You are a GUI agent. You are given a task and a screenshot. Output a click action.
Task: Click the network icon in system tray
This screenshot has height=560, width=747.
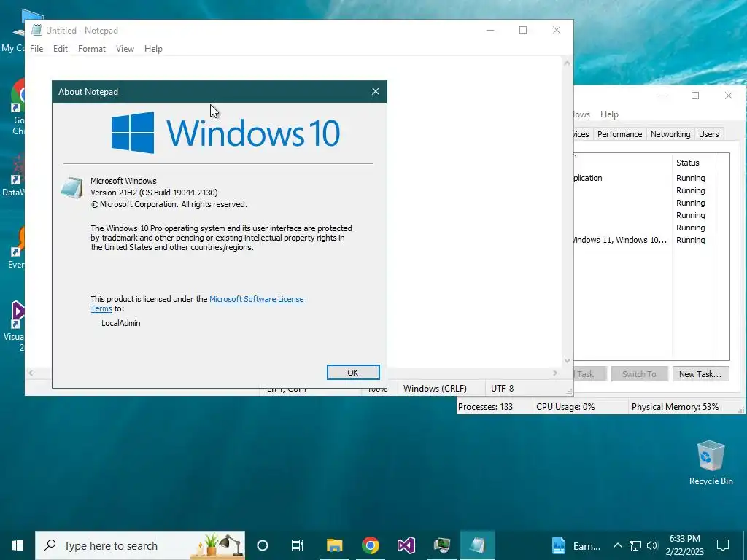635,545
